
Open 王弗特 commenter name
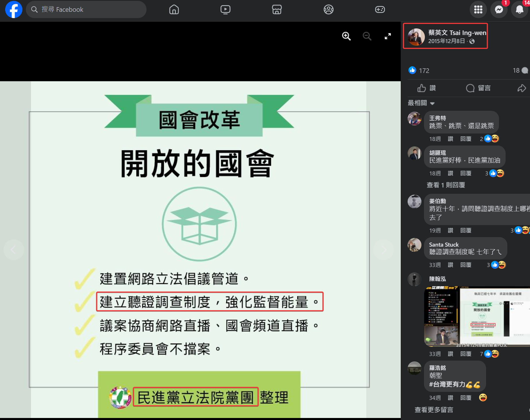tap(438, 118)
